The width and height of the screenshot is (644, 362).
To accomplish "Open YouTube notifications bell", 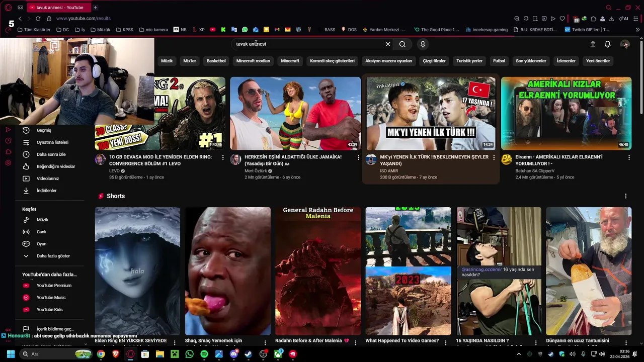I will 608,44.
